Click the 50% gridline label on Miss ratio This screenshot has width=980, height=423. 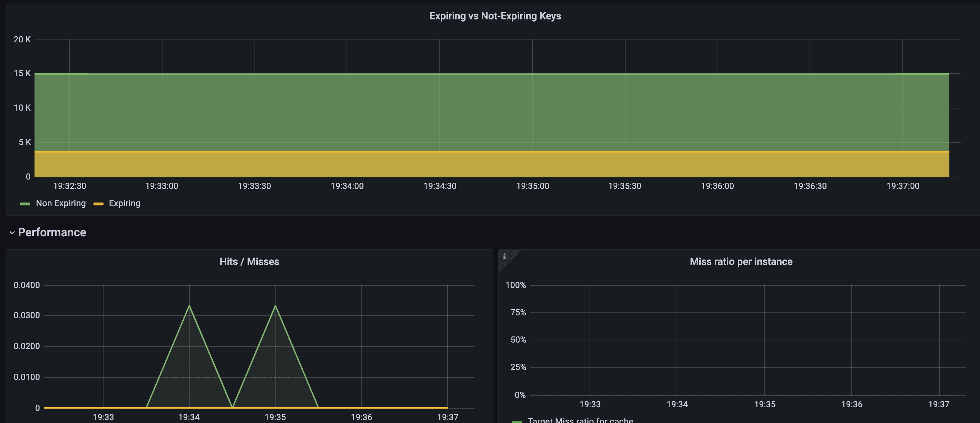coord(518,340)
